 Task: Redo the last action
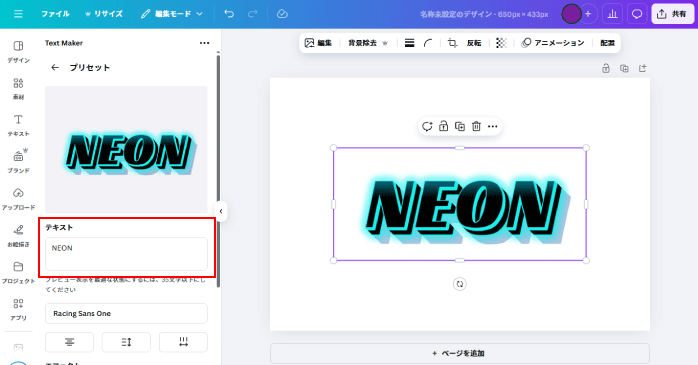[x=252, y=14]
